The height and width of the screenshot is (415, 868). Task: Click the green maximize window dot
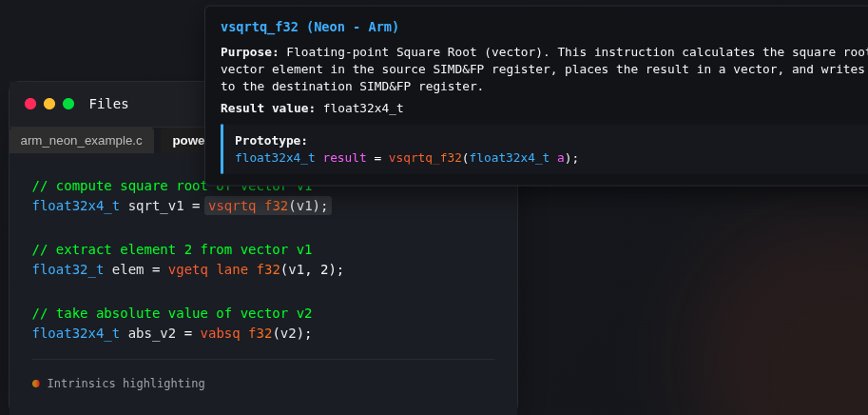point(68,104)
